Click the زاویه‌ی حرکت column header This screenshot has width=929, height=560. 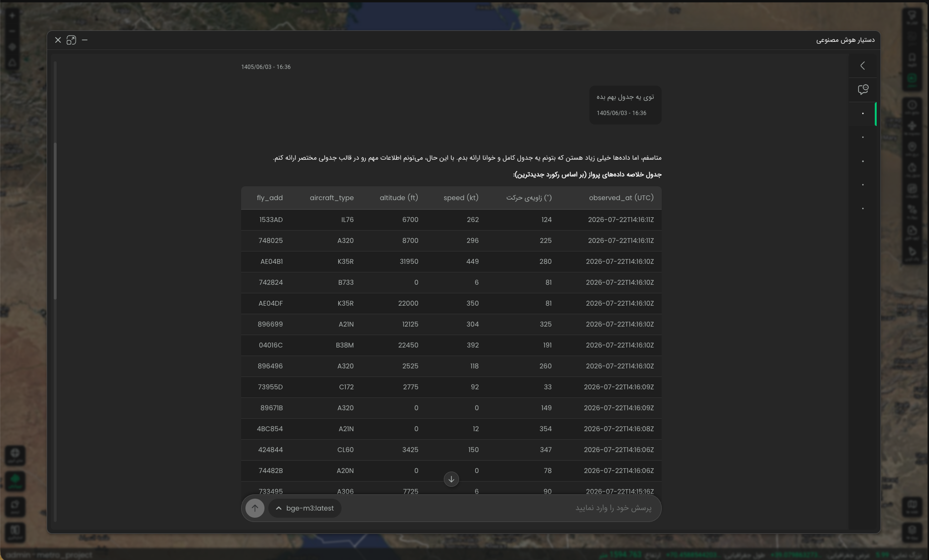point(529,198)
